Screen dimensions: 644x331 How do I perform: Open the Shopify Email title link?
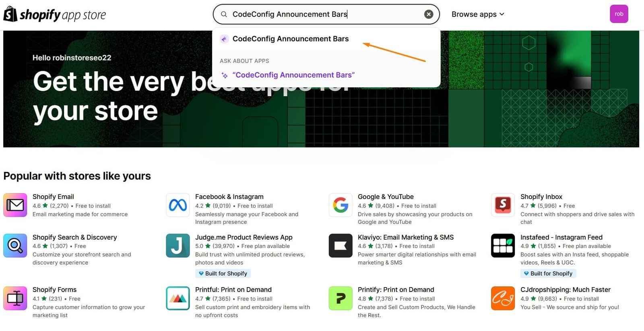click(53, 197)
